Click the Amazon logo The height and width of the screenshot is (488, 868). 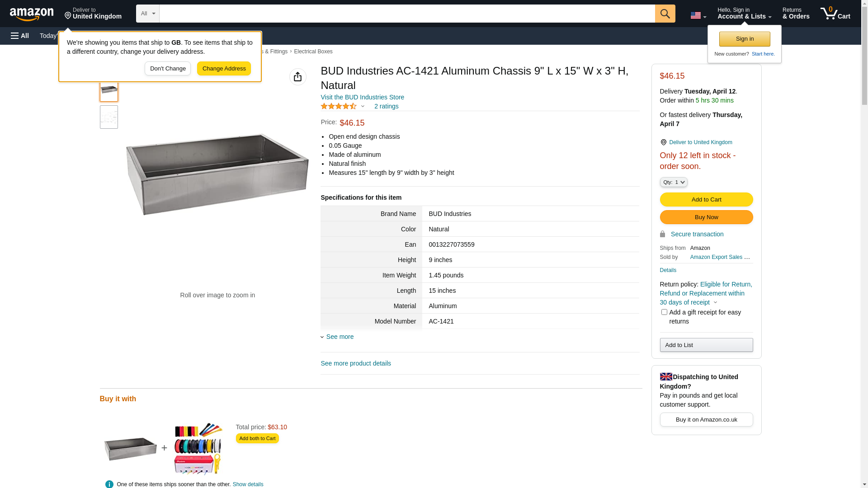click(x=32, y=14)
